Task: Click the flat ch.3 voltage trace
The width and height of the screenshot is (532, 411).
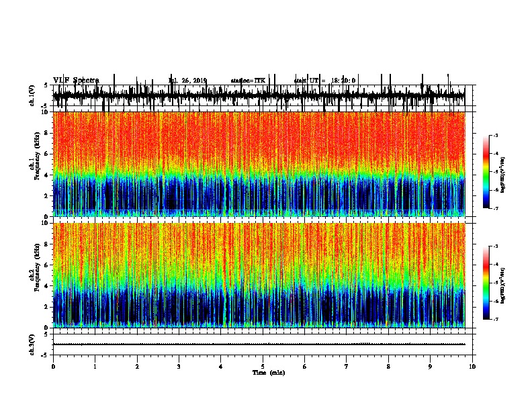Action: [x=259, y=345]
